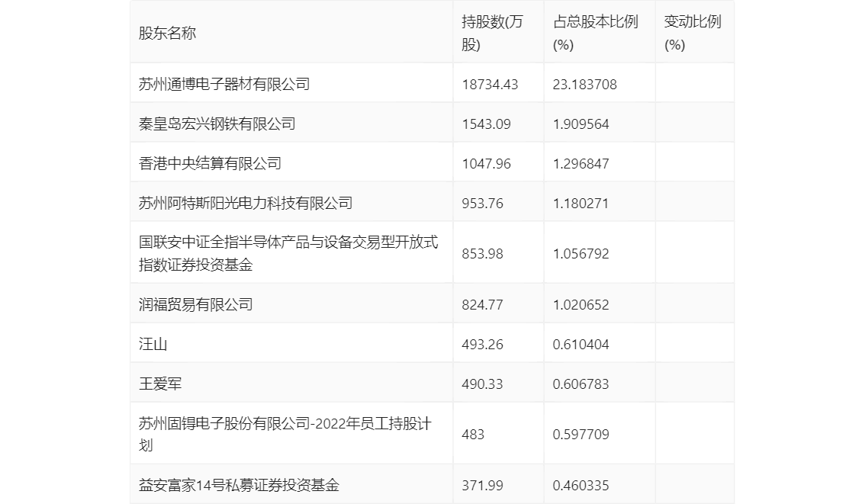The image size is (865, 504).
Task: Select the 变动比例(%) column header
Action: 693,33
